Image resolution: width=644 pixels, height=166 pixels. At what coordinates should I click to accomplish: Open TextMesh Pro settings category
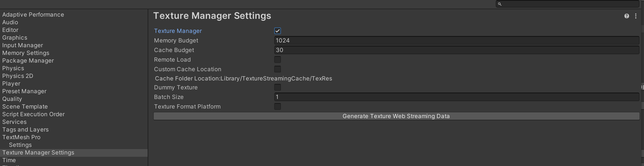21,137
